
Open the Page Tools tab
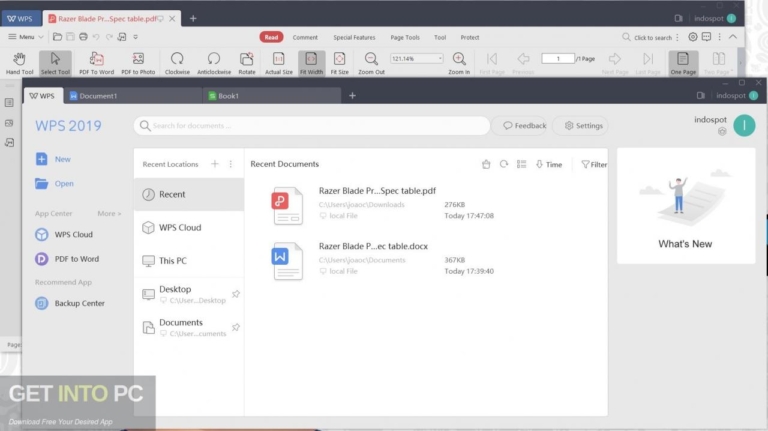pos(405,37)
